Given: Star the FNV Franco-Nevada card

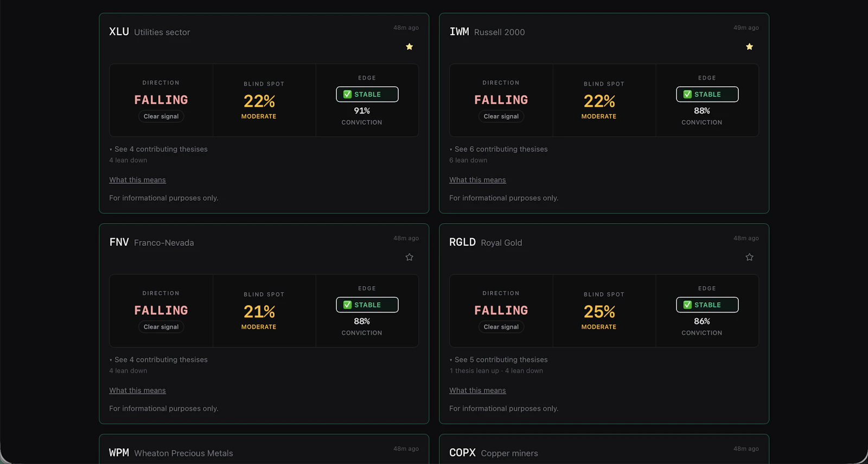Looking at the screenshot, I should click(x=410, y=257).
